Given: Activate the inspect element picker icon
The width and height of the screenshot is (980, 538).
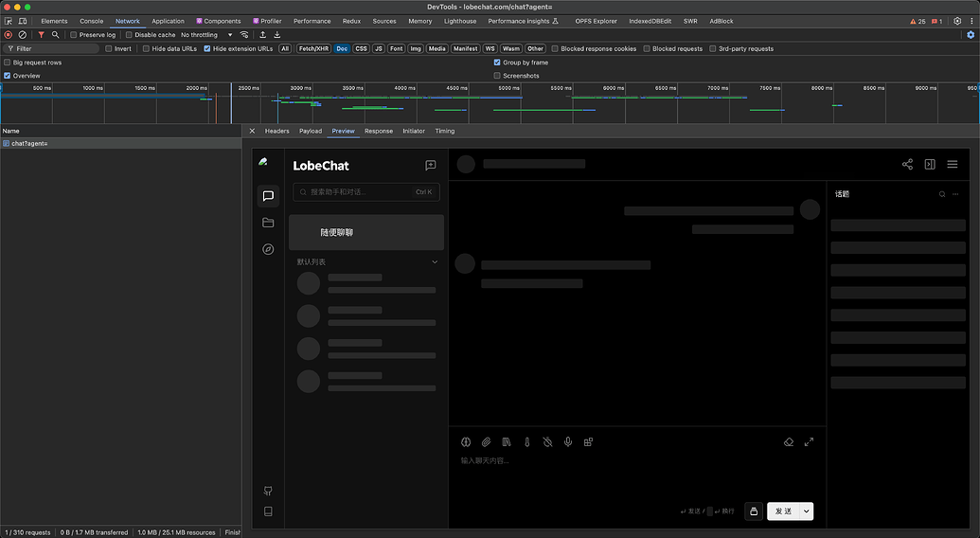Looking at the screenshot, I should click(9, 21).
